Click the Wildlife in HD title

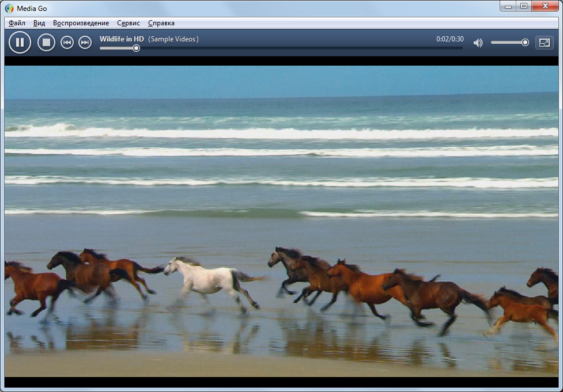pos(122,39)
